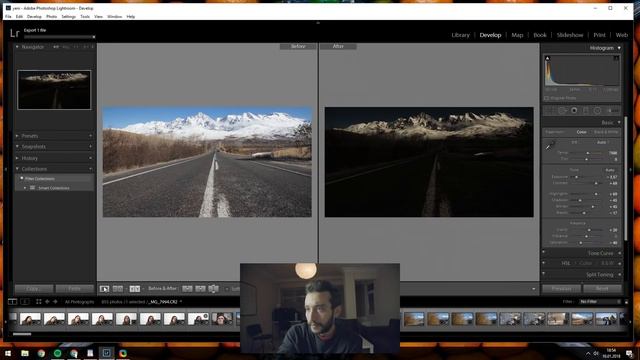Viewport: 640px width, 360px height.
Task: Cancel the Export progress bar
Action: (x=94, y=37)
